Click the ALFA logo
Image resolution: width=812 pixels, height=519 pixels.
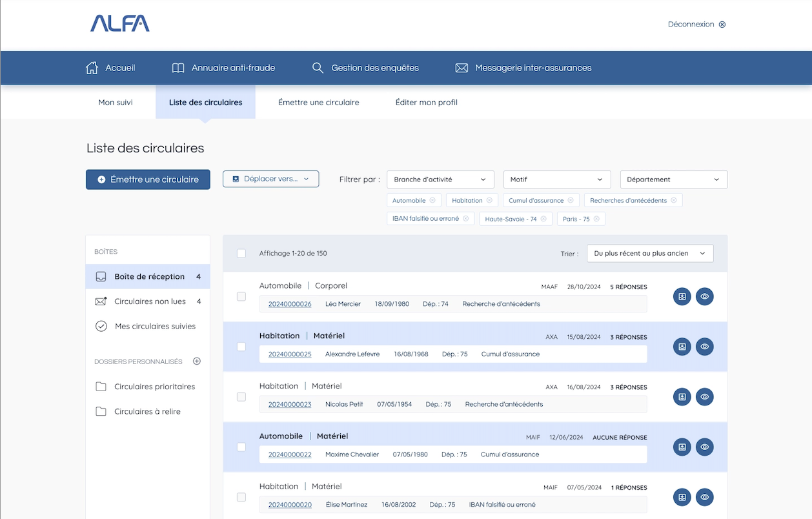click(120, 24)
